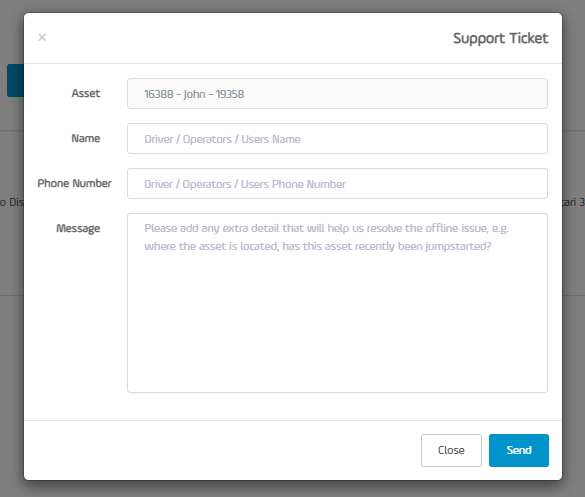Click the "Users Phone Number" placeholder text
585x497 pixels.
[293, 184]
